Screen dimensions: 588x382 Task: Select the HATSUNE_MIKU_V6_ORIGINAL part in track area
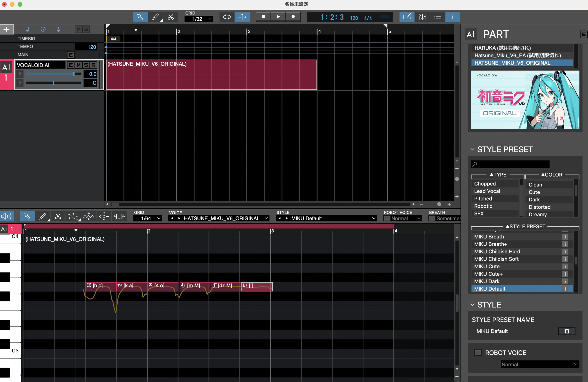(x=212, y=75)
